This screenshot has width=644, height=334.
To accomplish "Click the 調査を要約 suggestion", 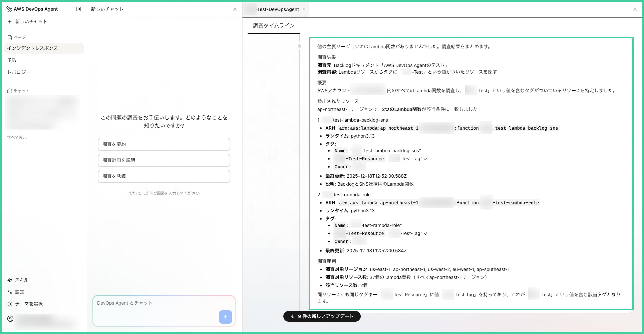I will coord(164,144).
